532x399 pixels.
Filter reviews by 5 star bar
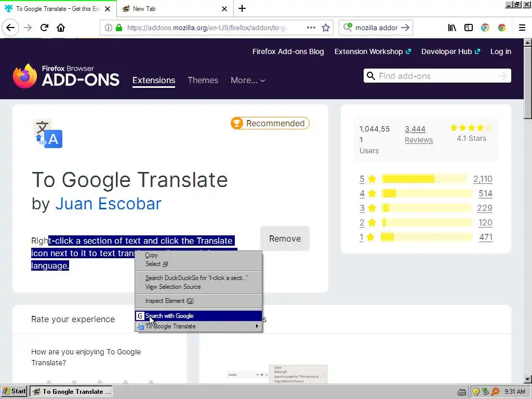424,179
